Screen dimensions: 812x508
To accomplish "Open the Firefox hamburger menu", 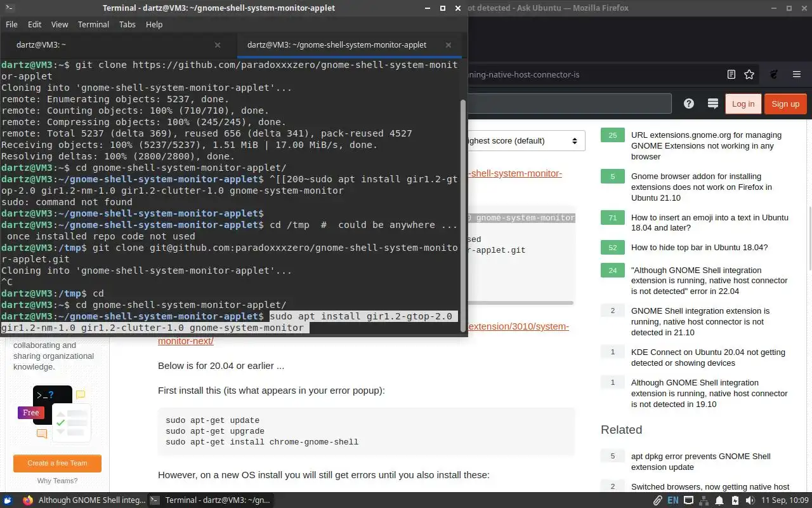I will (798, 74).
